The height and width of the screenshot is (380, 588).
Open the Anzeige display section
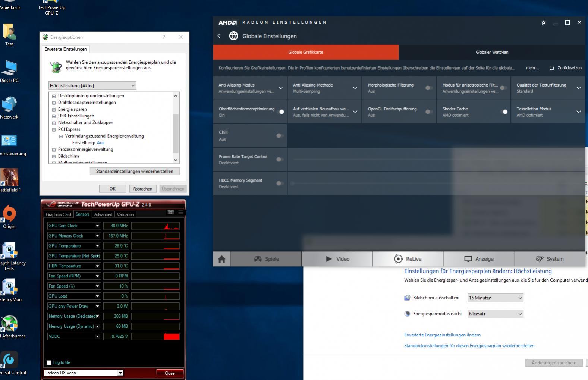pyautogui.click(x=479, y=259)
